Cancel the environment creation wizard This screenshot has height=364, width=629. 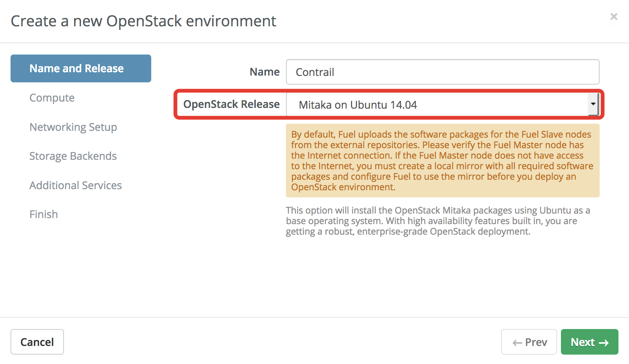37,342
